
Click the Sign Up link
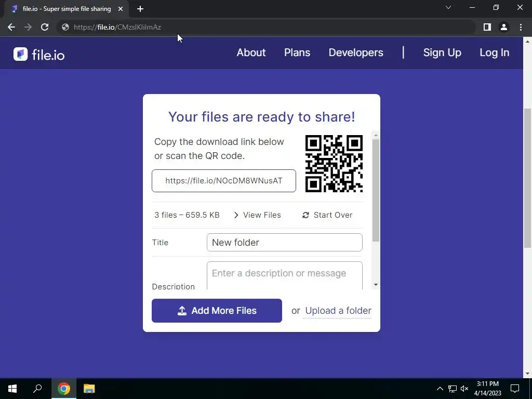[x=442, y=52]
